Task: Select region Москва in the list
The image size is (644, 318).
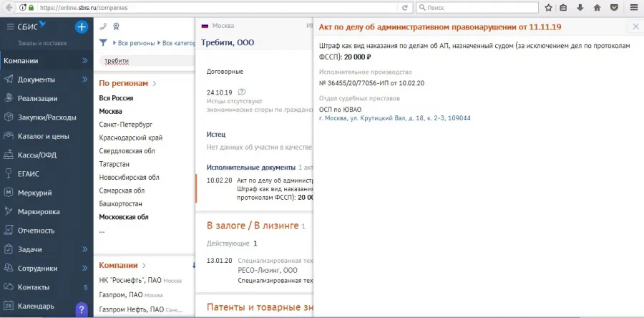Action: [110, 111]
